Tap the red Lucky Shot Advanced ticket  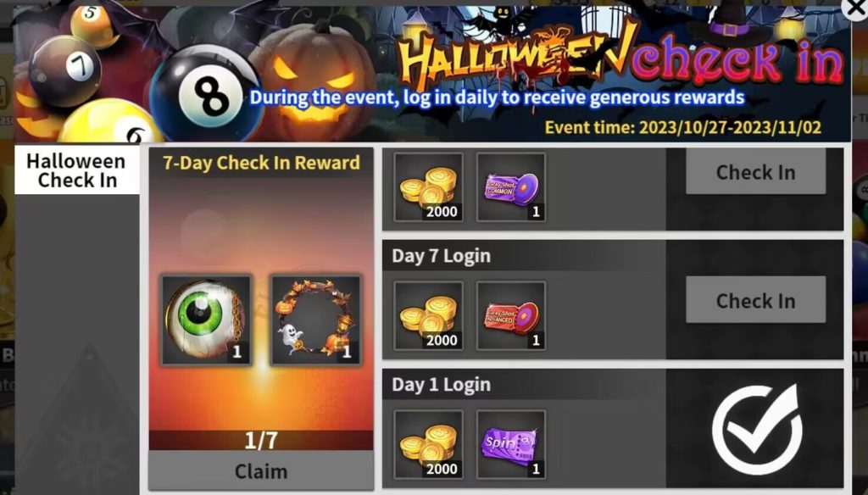(x=511, y=316)
